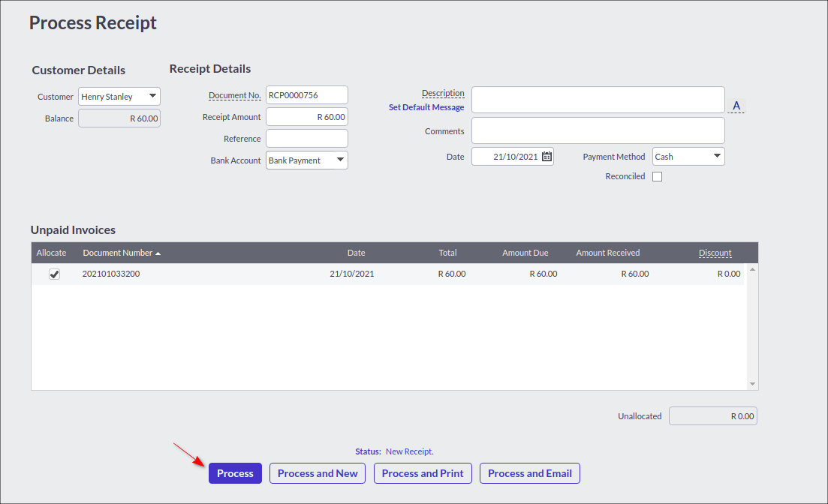Click the sort arrow on Document Number column
Image resolution: width=828 pixels, height=504 pixels.
point(158,253)
